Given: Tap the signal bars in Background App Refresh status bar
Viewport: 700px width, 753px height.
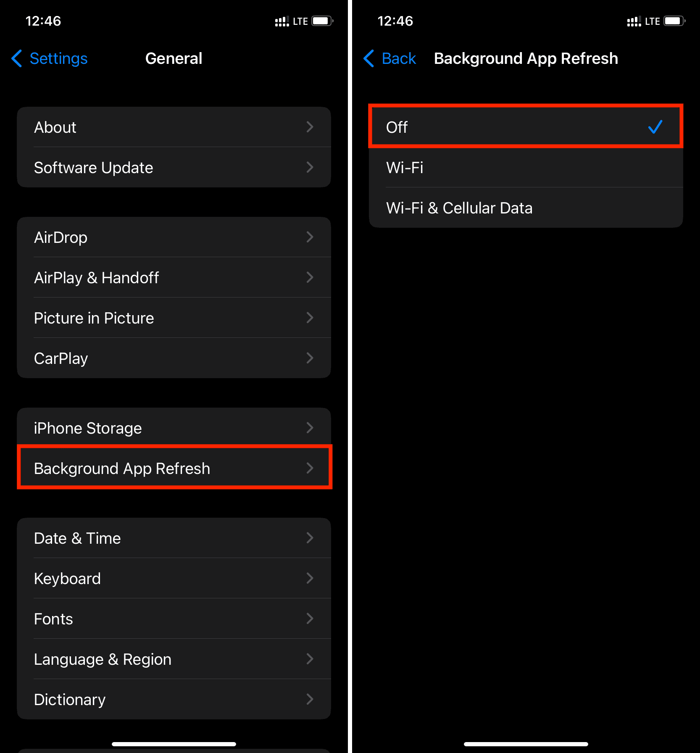Looking at the screenshot, I should tap(634, 21).
